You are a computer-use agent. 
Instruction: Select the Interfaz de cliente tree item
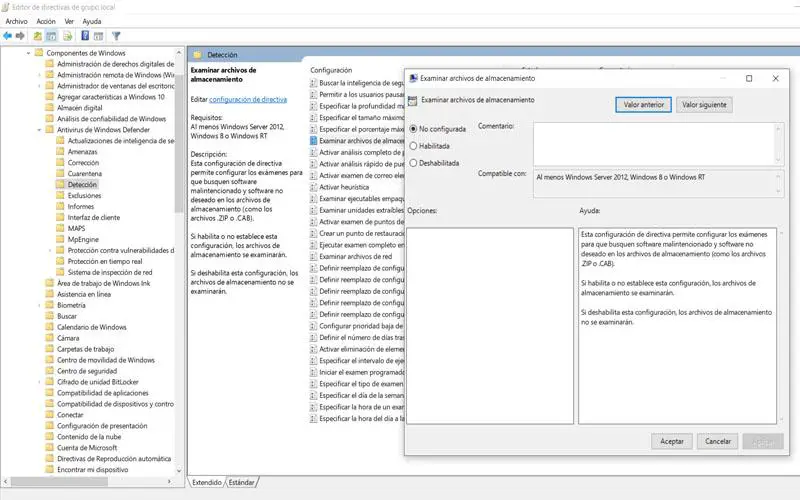tap(93, 217)
